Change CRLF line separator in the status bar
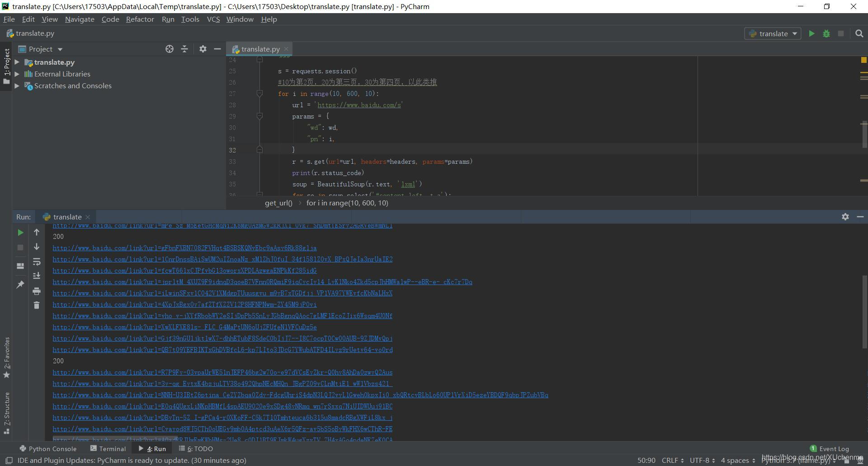Image resolution: width=868 pixels, height=466 pixels. 673,460
